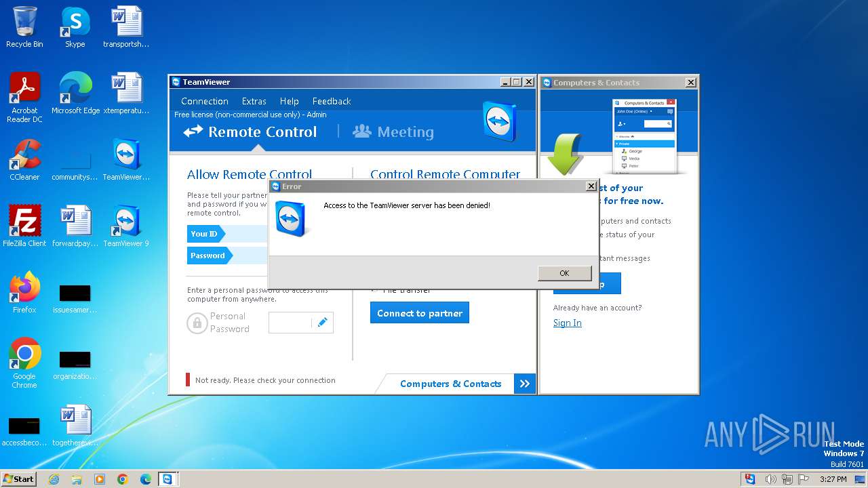Viewport: 868px width, 488px height.
Task: Minimize the TeamViewer window
Action: coord(506,82)
